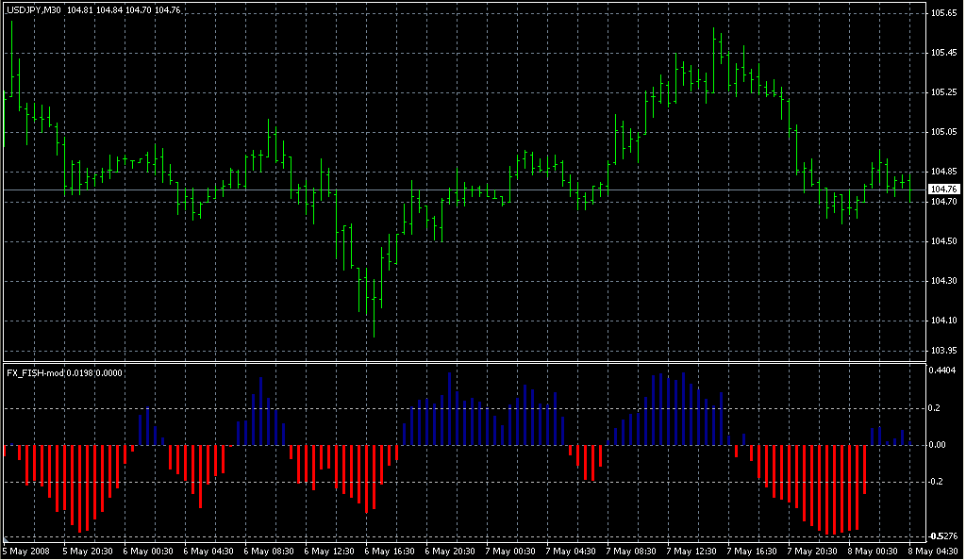Click the 7 May 16:30 time label
This screenshot has height=560, width=966.
point(752,552)
